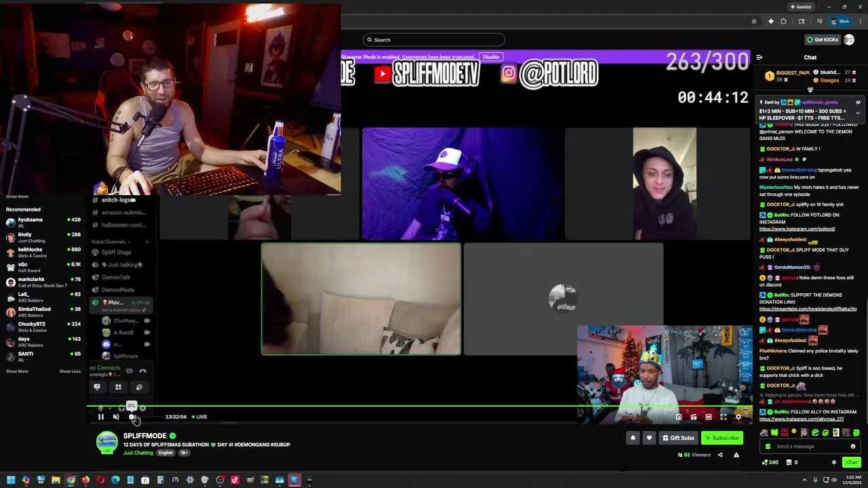Screen dimensions: 868x488
Task: Open Potlord Instagram link in chat
Action: pos(797,229)
